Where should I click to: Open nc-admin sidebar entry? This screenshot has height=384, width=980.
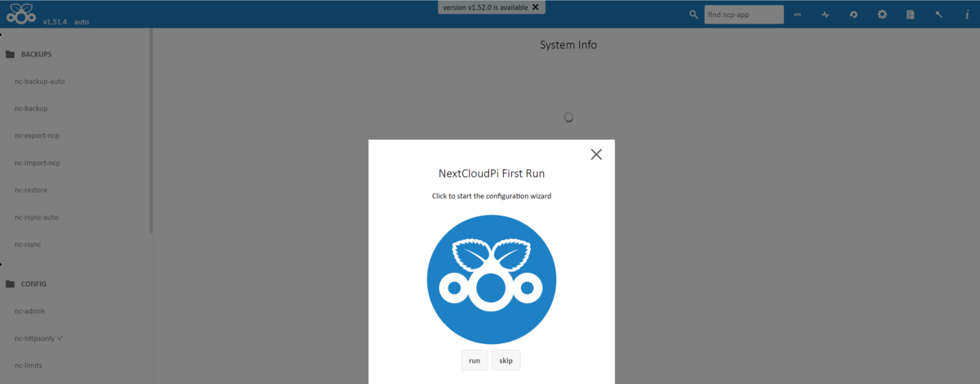(x=29, y=310)
